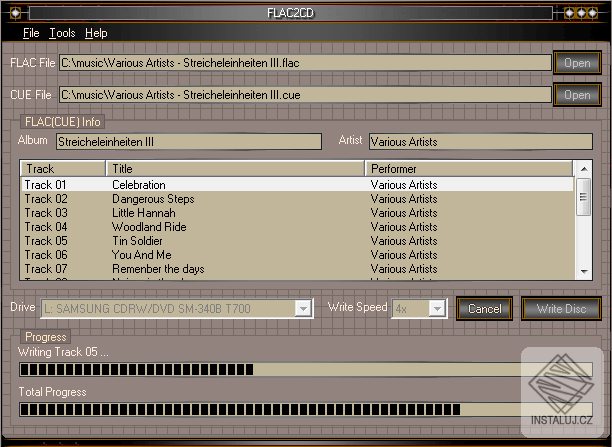Screen dimensions: 612x447
Task: Click Various Artists performer for Track 06
Action: (404, 255)
